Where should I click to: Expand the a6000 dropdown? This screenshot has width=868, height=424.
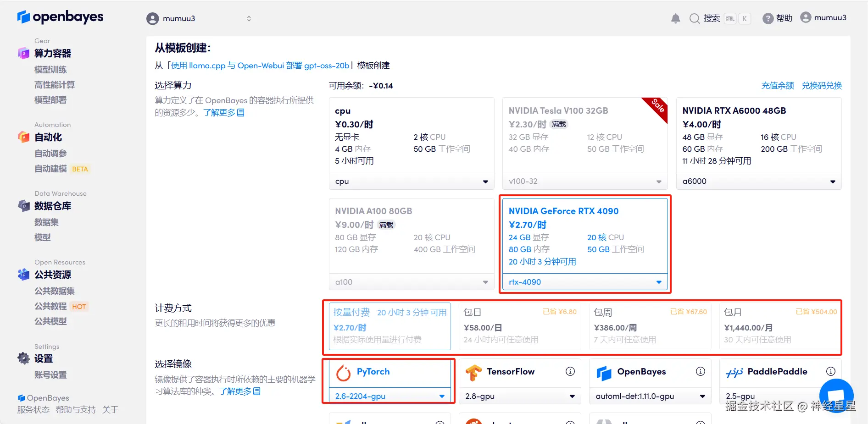[x=759, y=182]
